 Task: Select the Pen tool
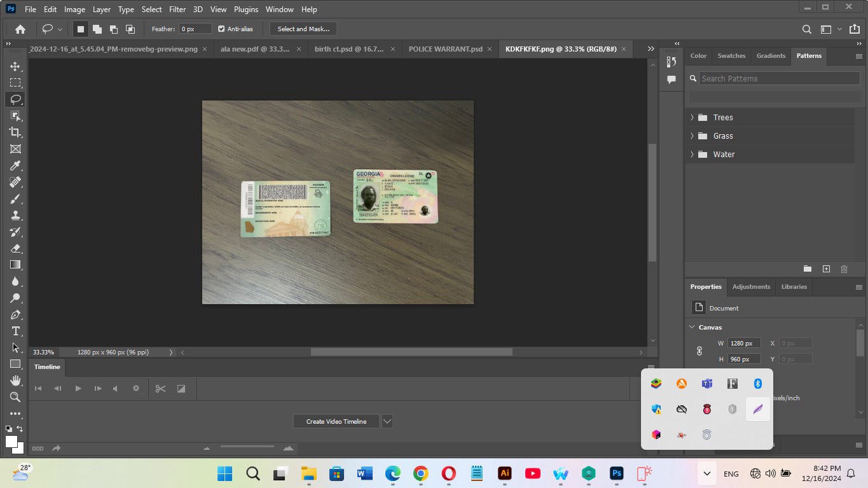click(15, 314)
